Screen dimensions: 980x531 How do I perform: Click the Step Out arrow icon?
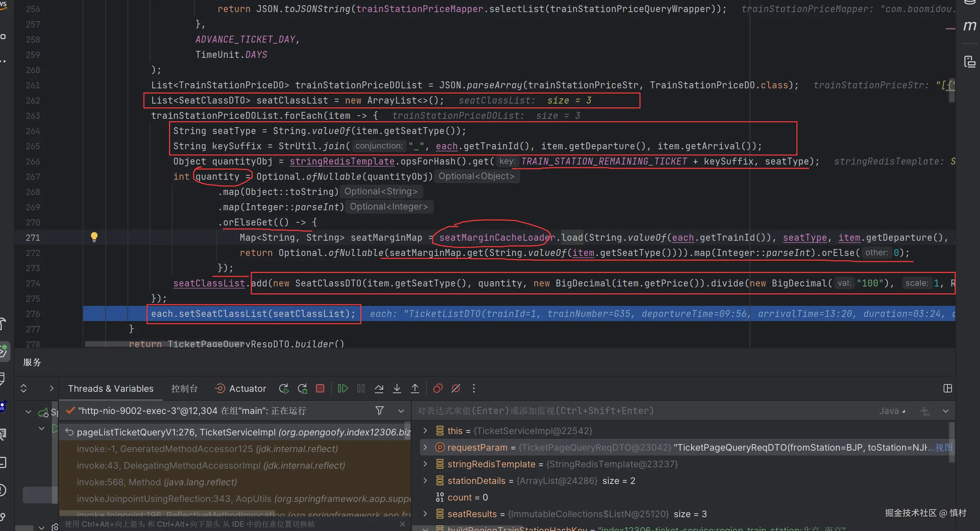click(415, 388)
